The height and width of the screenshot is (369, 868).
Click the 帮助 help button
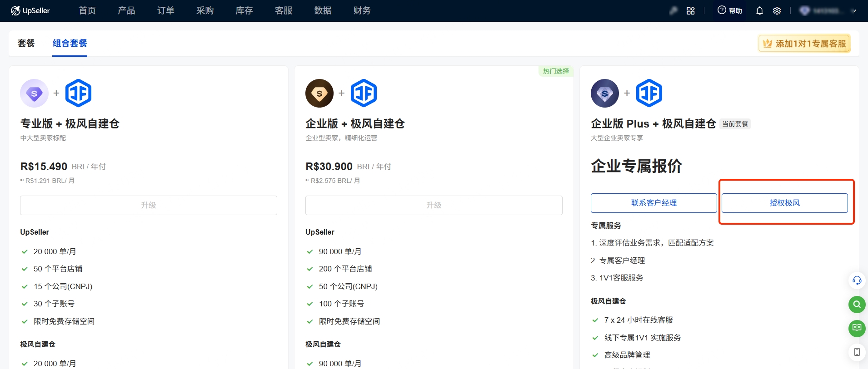pos(730,10)
